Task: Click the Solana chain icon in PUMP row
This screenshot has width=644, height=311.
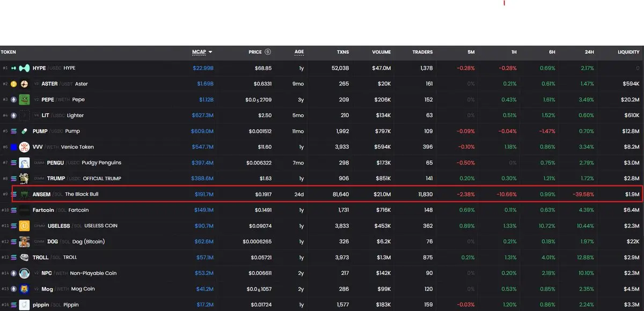Action: tap(14, 131)
